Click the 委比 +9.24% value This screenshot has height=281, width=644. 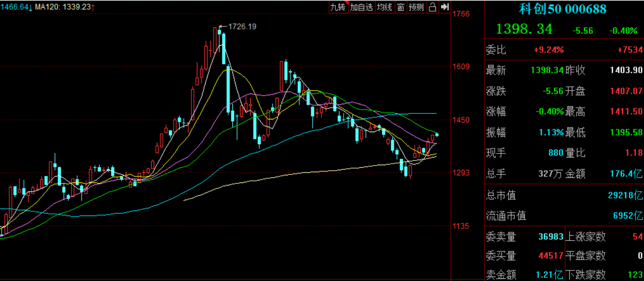[x=548, y=50]
